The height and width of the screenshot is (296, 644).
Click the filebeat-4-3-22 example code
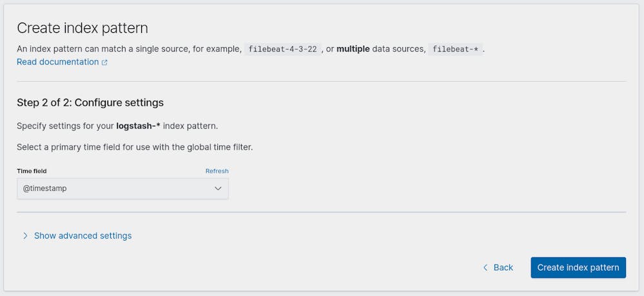tap(282, 49)
